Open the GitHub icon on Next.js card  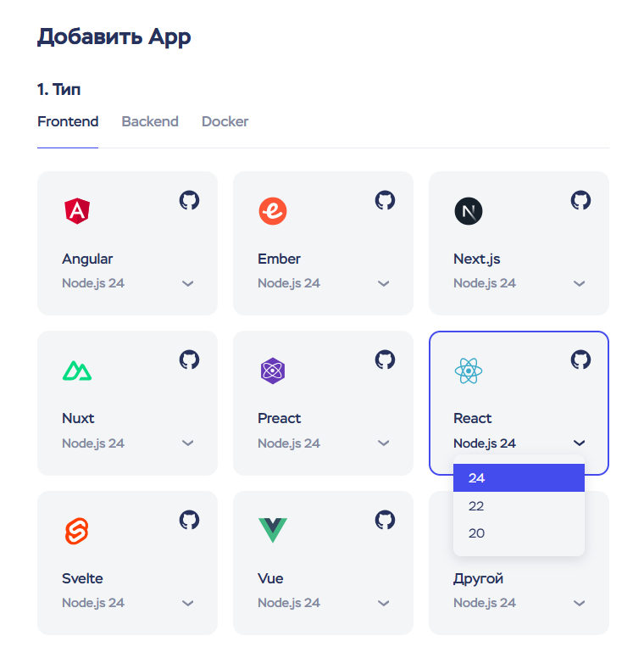tap(580, 200)
